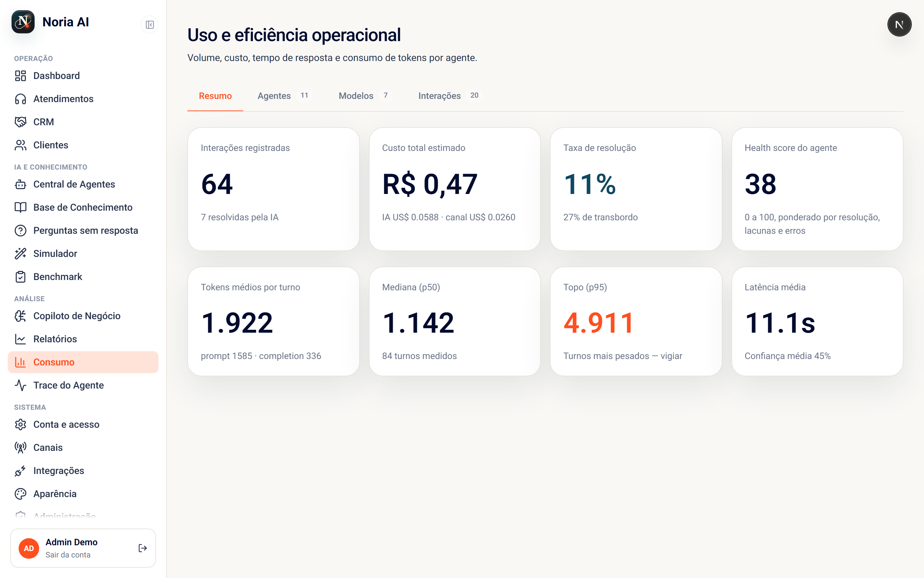The height and width of the screenshot is (578, 924).
Task: Navigate to Central de Agentes
Action: [x=83, y=184]
